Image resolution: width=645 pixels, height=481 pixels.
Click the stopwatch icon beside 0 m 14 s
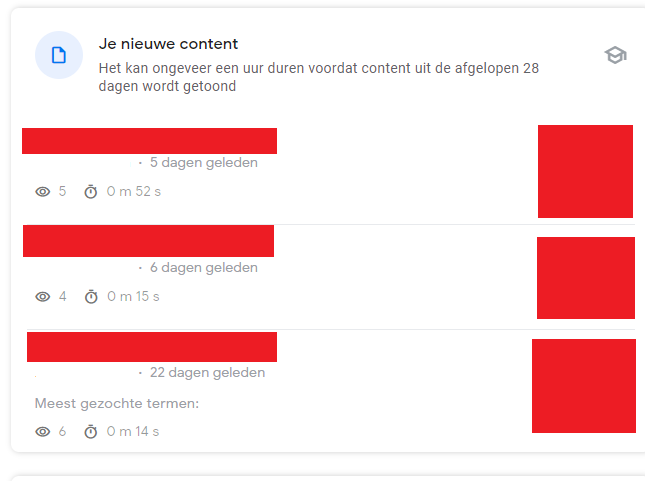click(90, 432)
